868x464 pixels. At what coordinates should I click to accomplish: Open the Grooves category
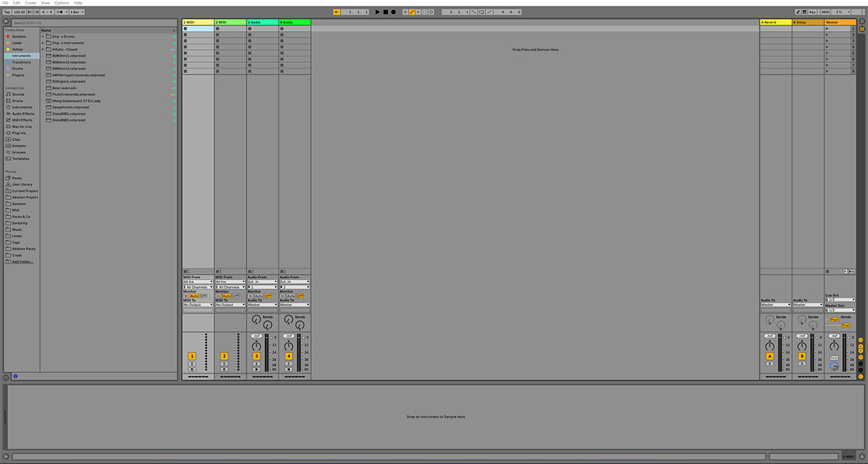click(20, 152)
